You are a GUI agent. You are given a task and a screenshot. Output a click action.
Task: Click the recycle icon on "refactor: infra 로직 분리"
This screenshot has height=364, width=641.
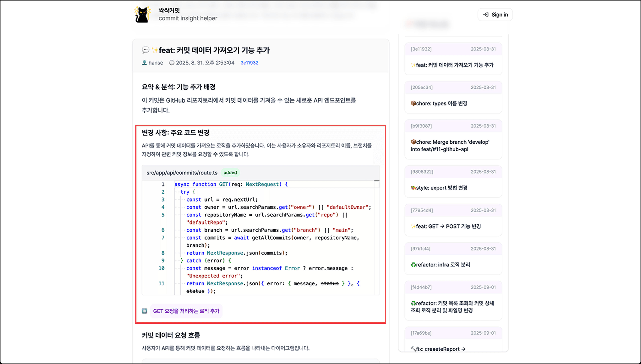click(x=413, y=265)
